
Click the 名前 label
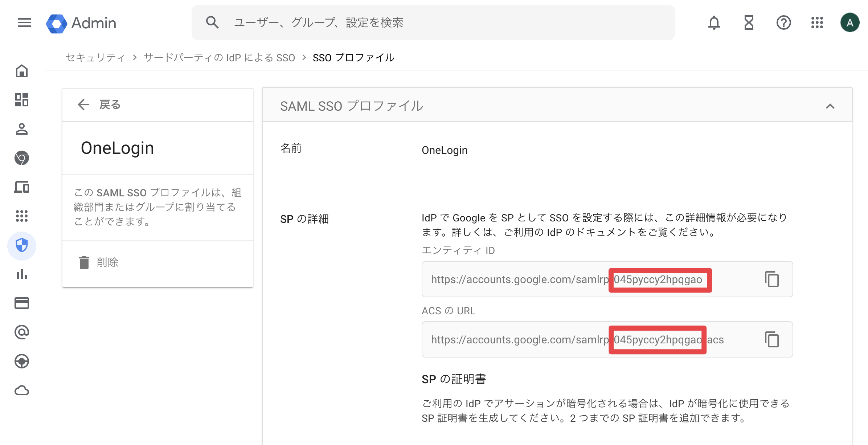click(291, 148)
